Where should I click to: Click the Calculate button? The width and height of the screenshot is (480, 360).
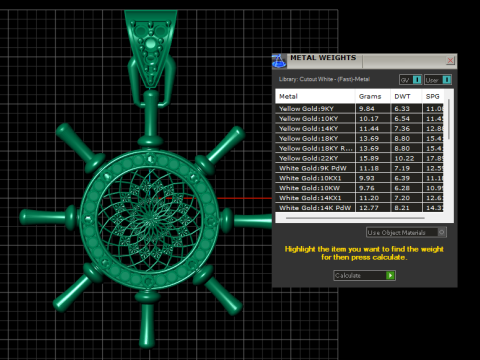coord(364,275)
